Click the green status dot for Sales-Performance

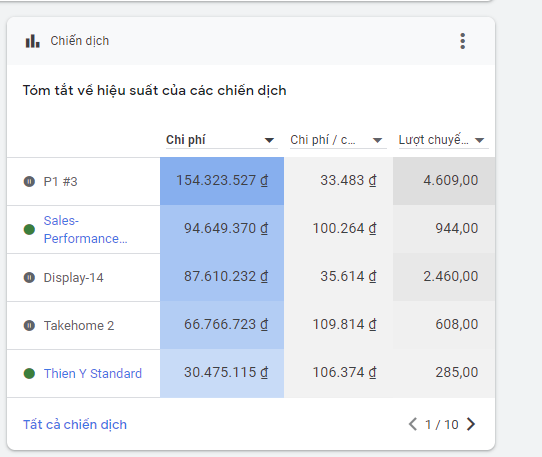(x=29, y=229)
